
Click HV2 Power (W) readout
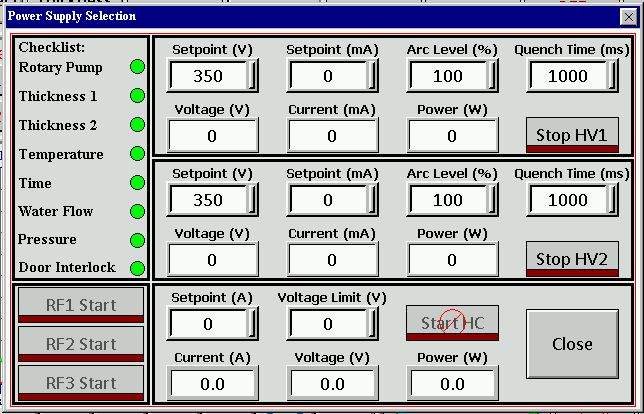[452, 260]
